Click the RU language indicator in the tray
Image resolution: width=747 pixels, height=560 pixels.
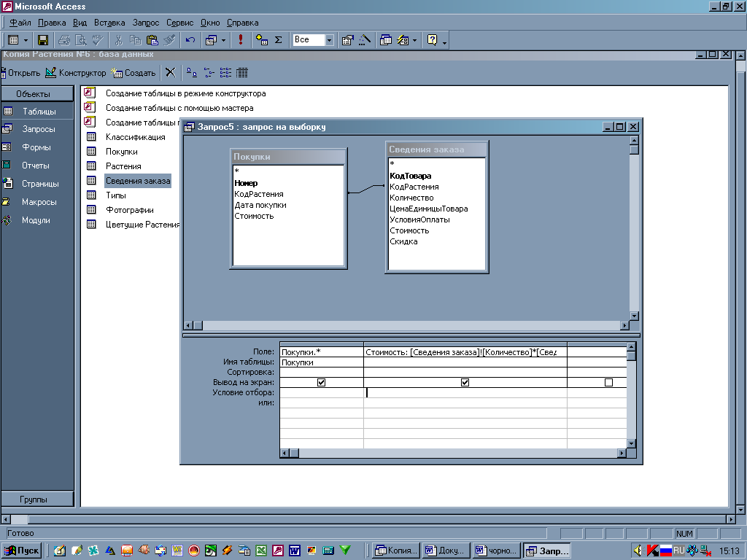pos(679,551)
